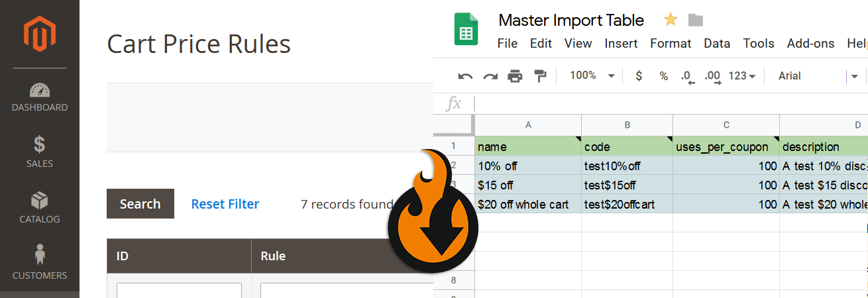Viewport: 868px width, 298px height.
Task: Select column D header
Action: (824, 124)
